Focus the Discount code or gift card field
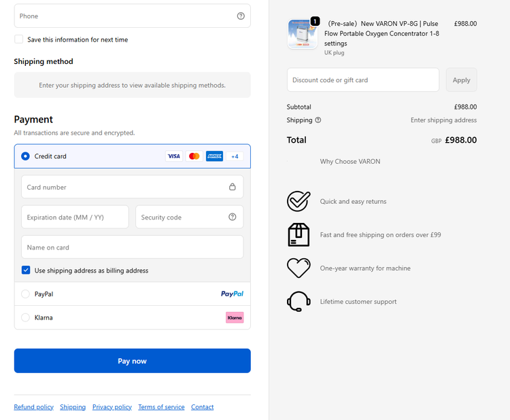Image resolution: width=510 pixels, height=420 pixels. (362, 80)
